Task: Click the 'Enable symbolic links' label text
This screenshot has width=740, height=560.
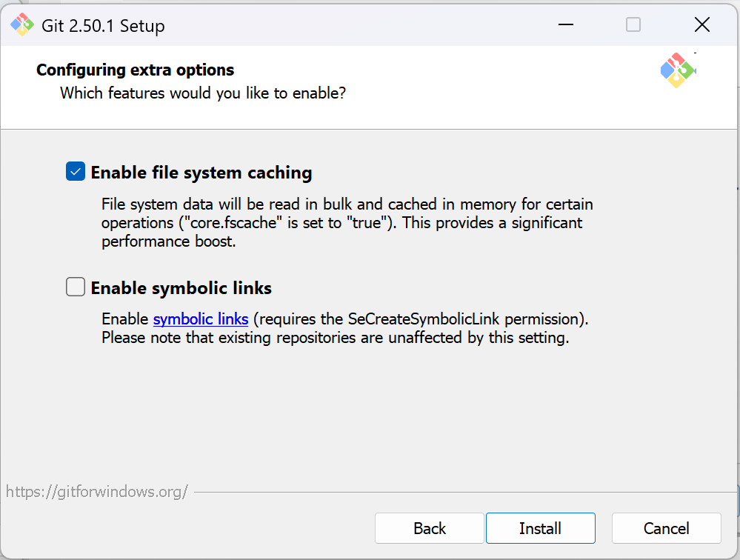Action: coord(181,288)
